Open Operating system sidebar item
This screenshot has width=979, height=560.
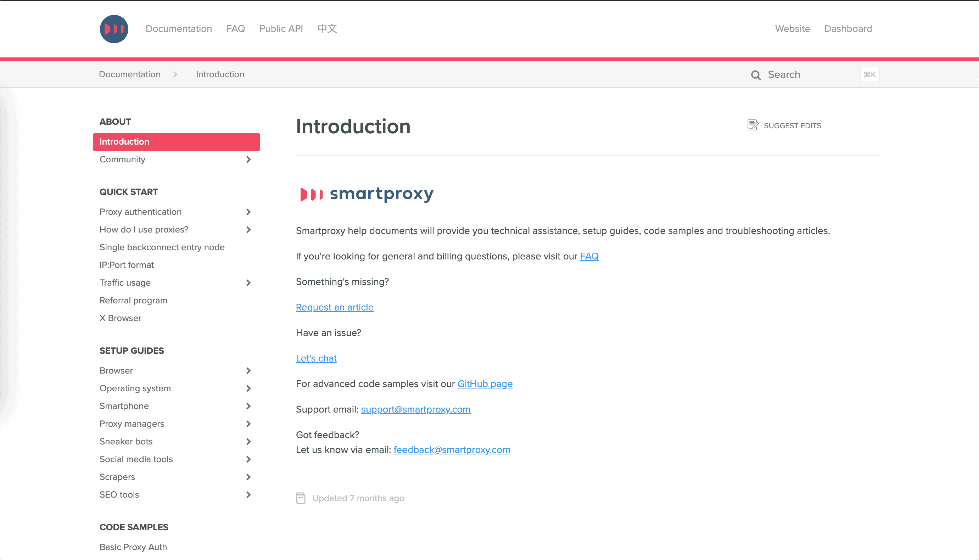pos(135,388)
